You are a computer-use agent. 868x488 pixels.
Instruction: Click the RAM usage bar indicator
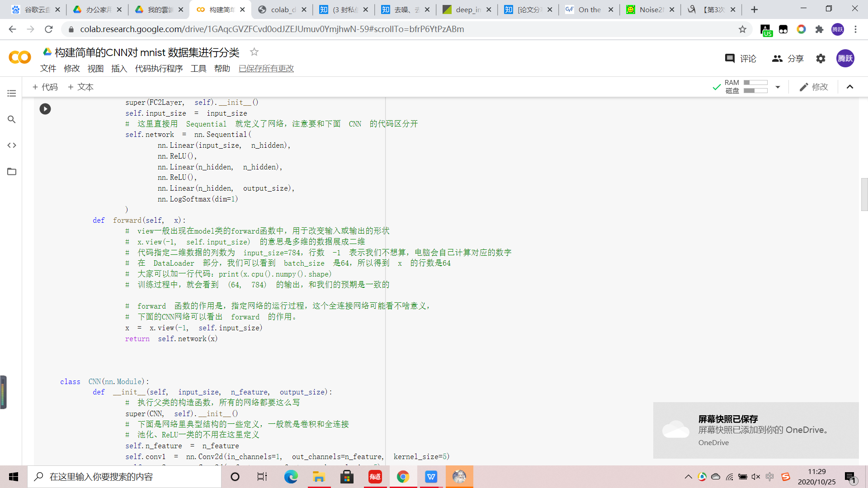[x=755, y=83]
